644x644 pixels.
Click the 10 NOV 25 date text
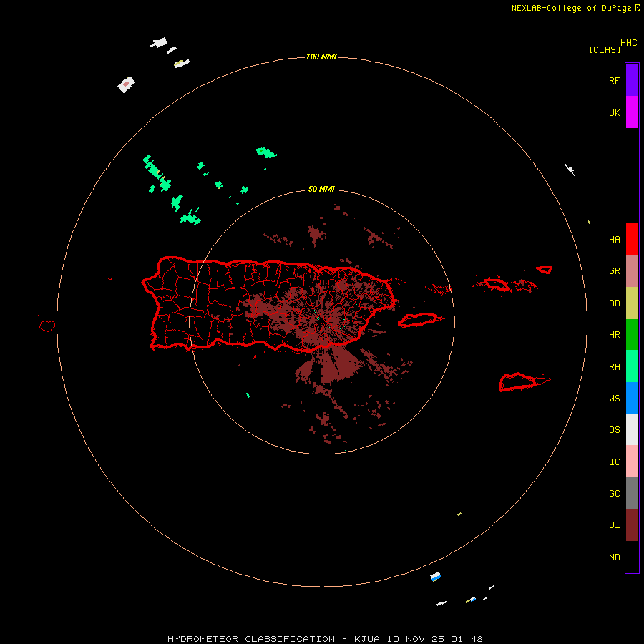pyautogui.click(x=415, y=639)
